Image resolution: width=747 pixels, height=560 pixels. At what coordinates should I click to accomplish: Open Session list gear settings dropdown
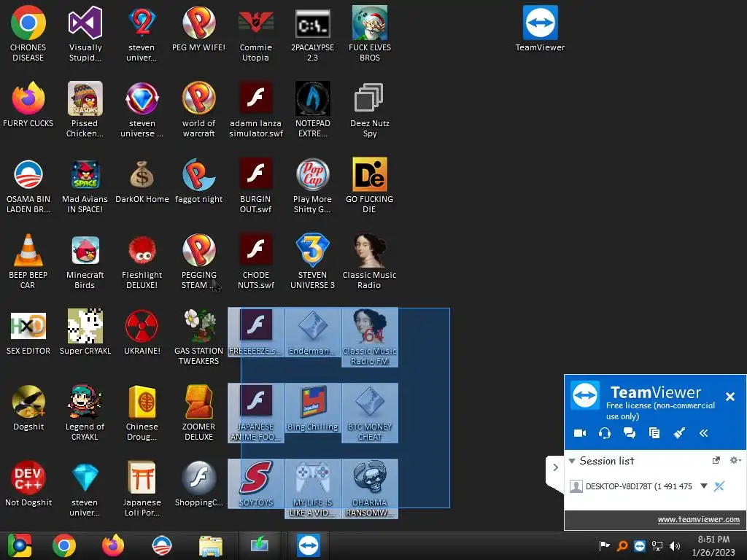735,460
